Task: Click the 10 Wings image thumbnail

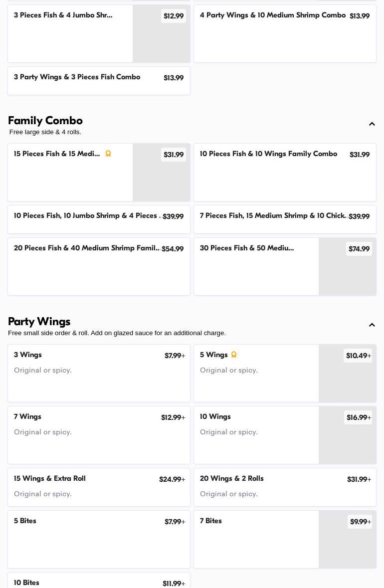Action: coord(347,441)
